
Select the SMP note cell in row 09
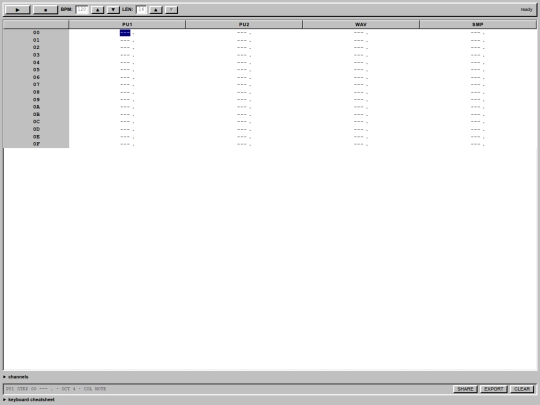tap(476, 100)
